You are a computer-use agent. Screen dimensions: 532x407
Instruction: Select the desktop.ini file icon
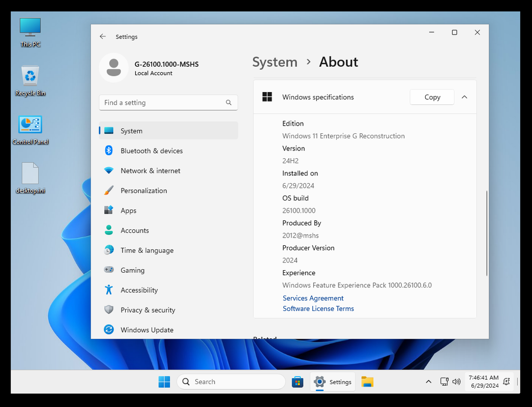click(x=30, y=178)
